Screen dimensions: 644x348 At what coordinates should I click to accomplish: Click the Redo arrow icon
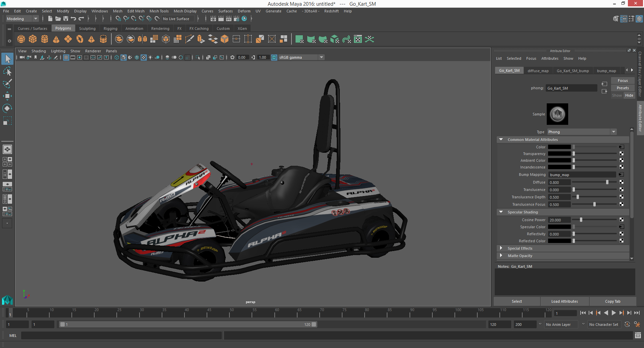81,19
